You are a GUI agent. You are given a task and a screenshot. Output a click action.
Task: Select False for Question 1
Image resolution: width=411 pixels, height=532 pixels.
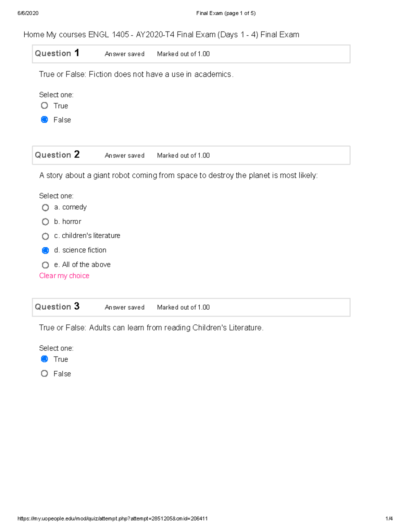pyautogui.click(x=45, y=120)
